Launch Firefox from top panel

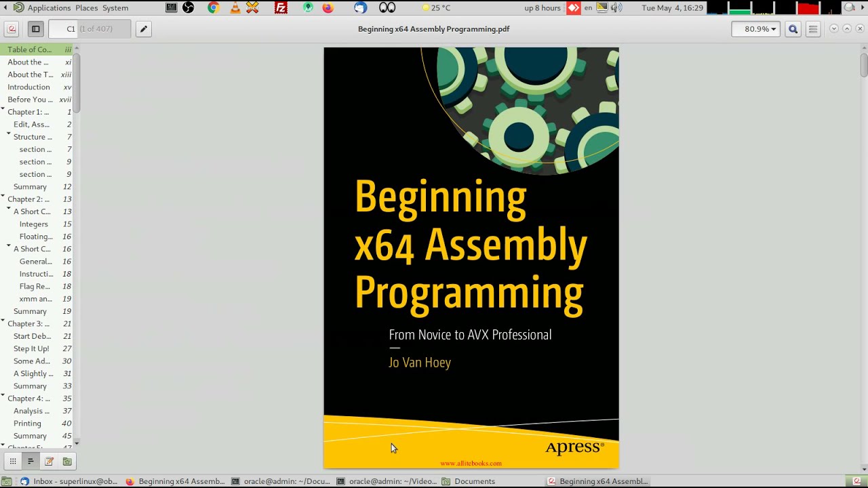click(x=328, y=7)
